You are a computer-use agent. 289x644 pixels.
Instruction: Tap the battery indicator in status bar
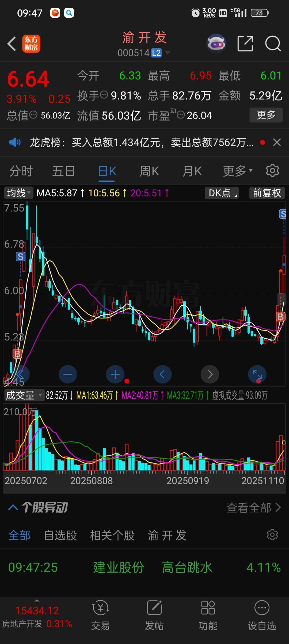(260, 13)
